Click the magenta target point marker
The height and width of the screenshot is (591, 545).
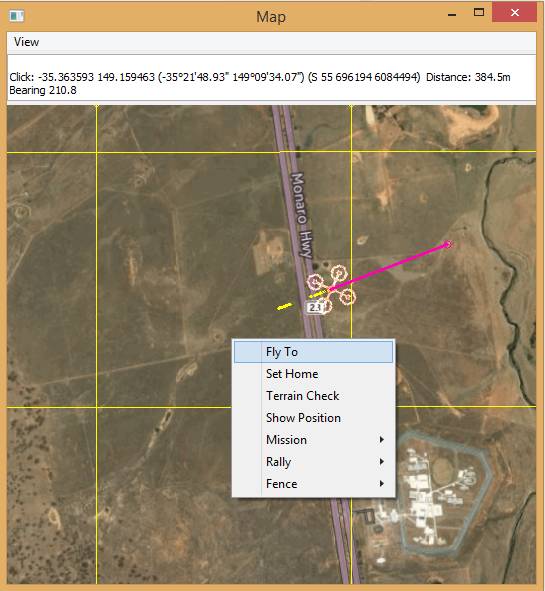coord(448,245)
